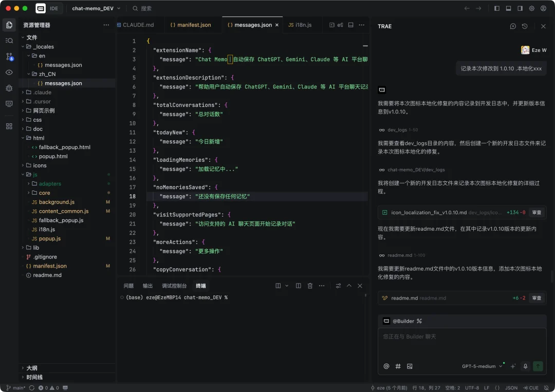The height and width of the screenshot is (392, 555).
Task: Open the Search panel in the activity bar
Action: [x=9, y=41]
